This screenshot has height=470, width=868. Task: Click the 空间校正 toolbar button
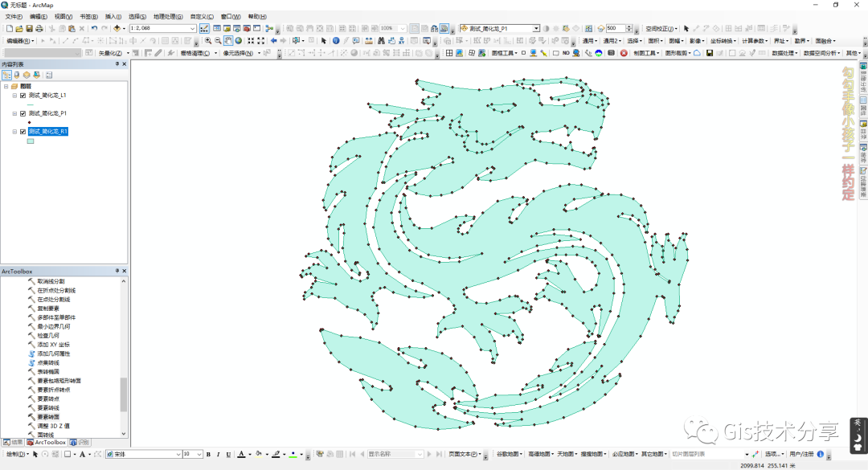661,28
